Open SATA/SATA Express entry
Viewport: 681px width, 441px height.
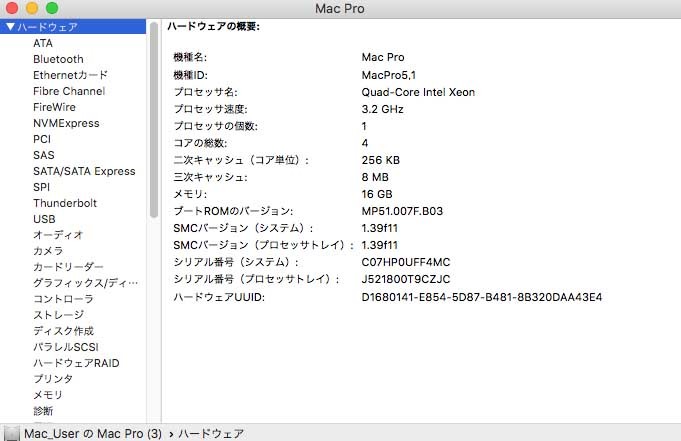84,171
